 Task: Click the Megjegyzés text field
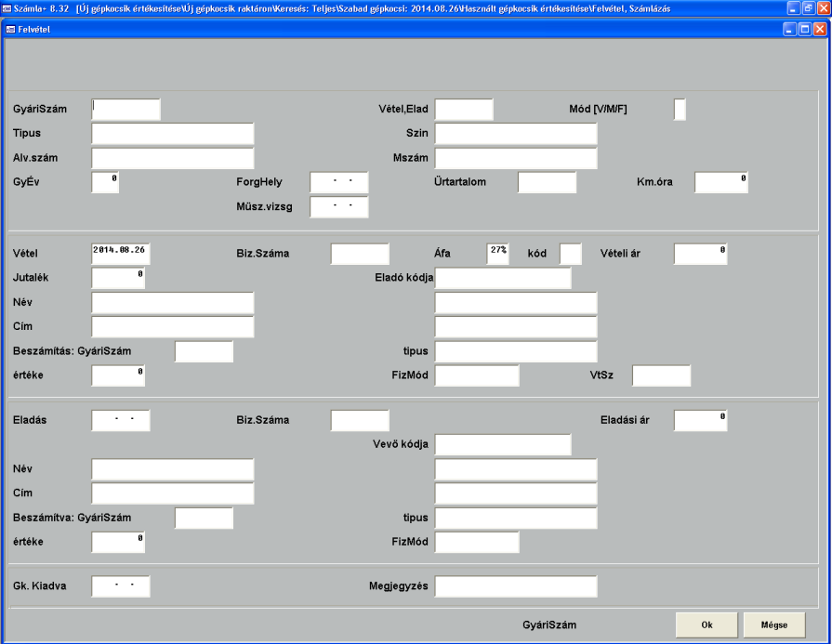(516, 586)
